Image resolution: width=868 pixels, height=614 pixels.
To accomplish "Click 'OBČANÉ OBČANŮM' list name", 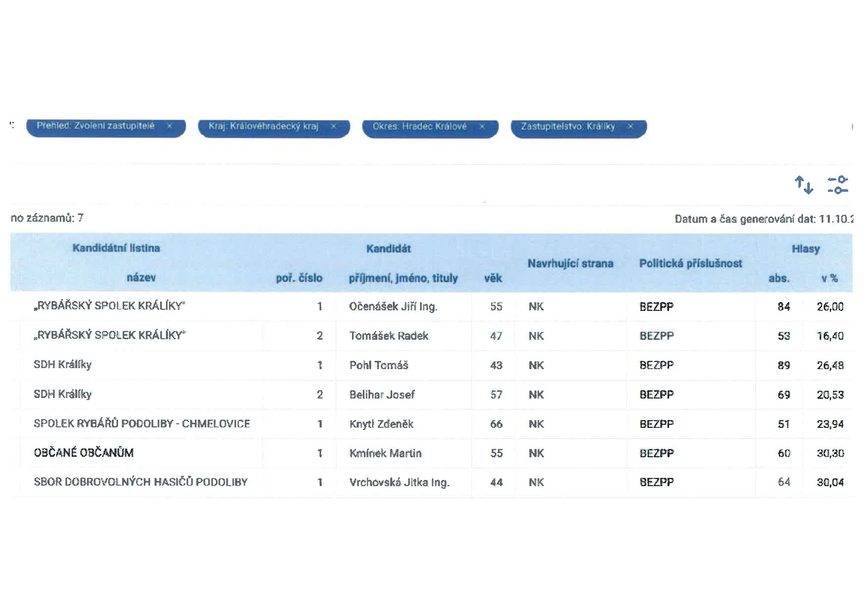I will pos(84,453).
